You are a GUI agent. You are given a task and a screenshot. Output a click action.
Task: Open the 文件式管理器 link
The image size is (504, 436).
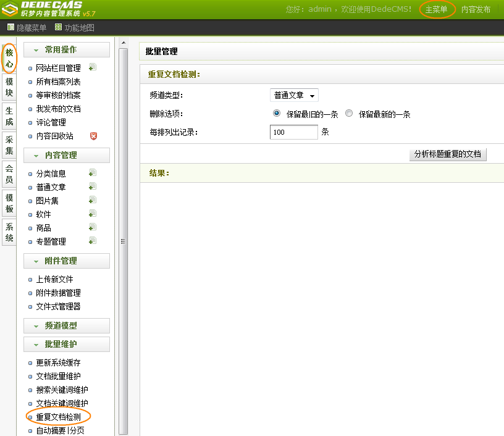tap(58, 306)
